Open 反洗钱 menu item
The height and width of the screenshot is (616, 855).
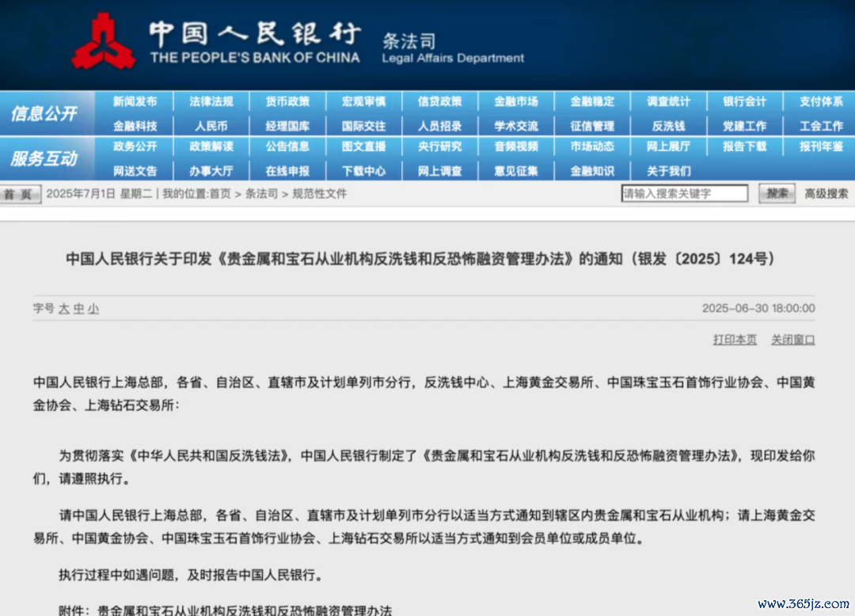(668, 127)
